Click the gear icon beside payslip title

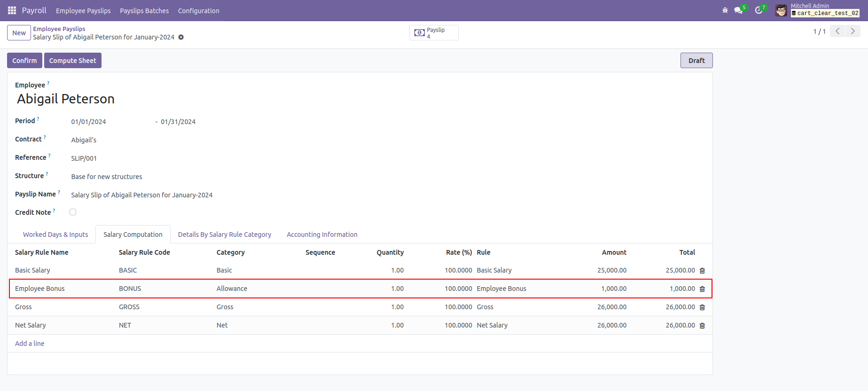pos(181,37)
